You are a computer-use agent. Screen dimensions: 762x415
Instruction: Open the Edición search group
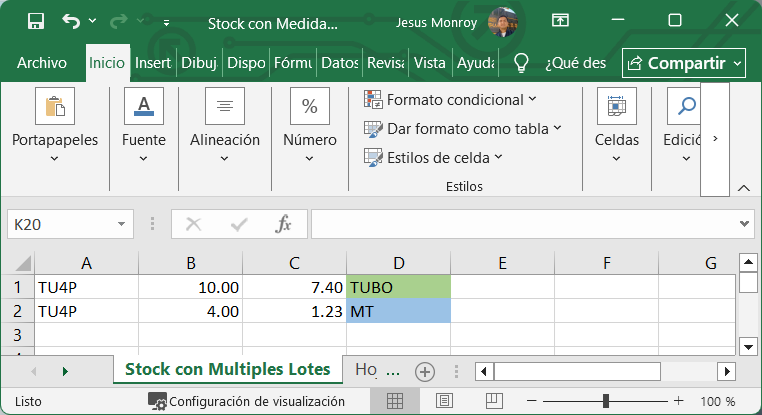(682, 126)
